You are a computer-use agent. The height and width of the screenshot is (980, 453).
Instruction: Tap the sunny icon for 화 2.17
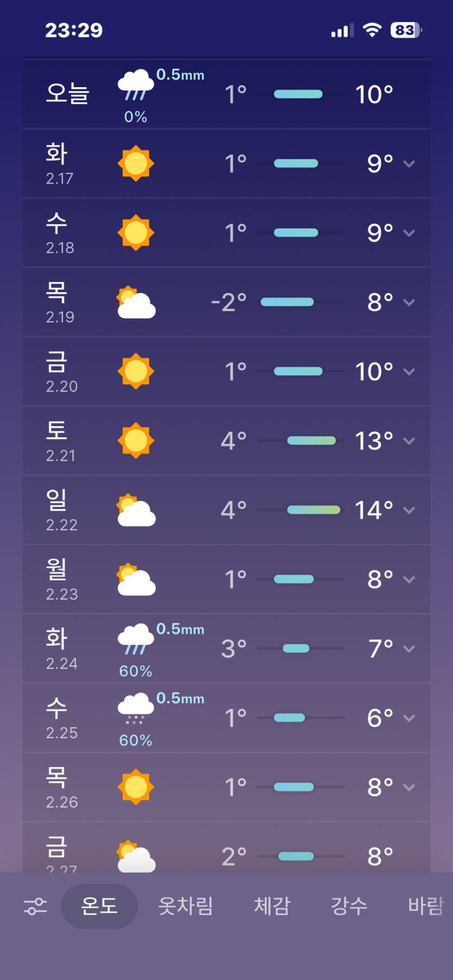coord(136,163)
